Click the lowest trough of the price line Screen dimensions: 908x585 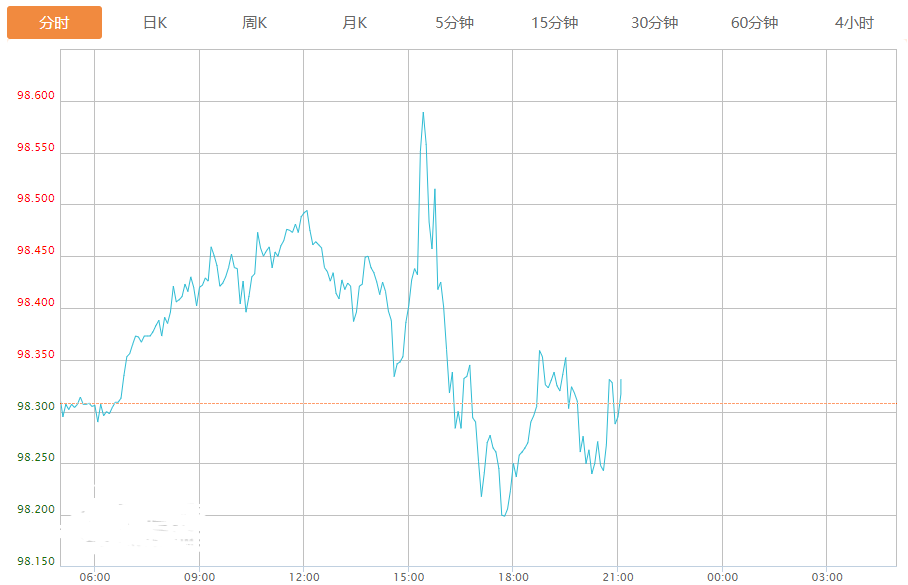(x=503, y=515)
